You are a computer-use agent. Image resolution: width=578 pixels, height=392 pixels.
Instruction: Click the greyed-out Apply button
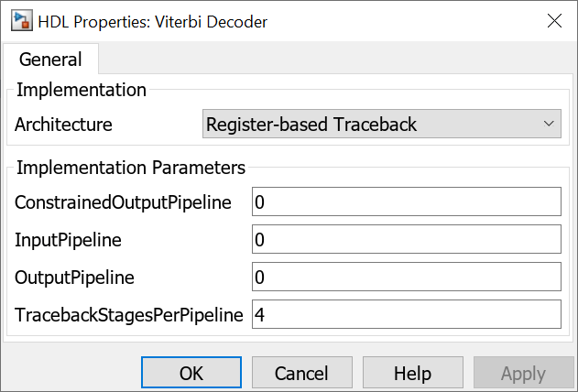pyautogui.click(x=523, y=373)
